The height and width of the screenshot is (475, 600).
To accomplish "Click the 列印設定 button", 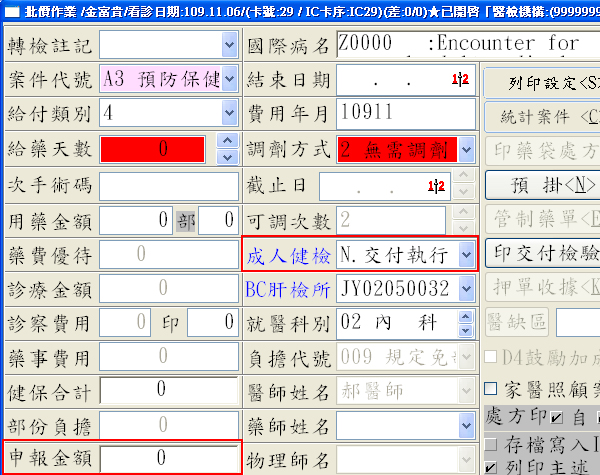I will (x=541, y=82).
